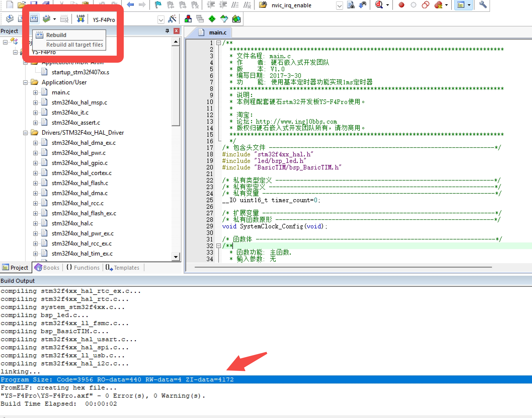
Task: Insert or remove a breakpoint
Action: [401, 5]
